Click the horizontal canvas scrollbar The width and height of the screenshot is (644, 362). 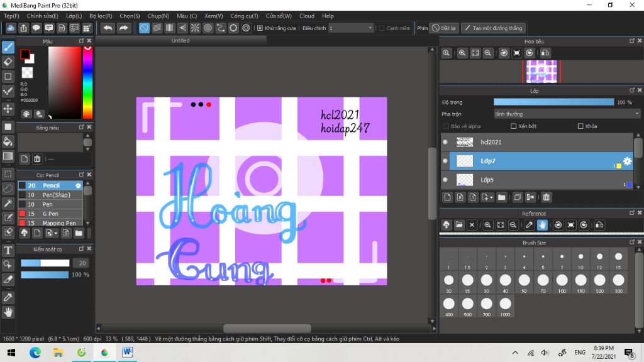267,328
